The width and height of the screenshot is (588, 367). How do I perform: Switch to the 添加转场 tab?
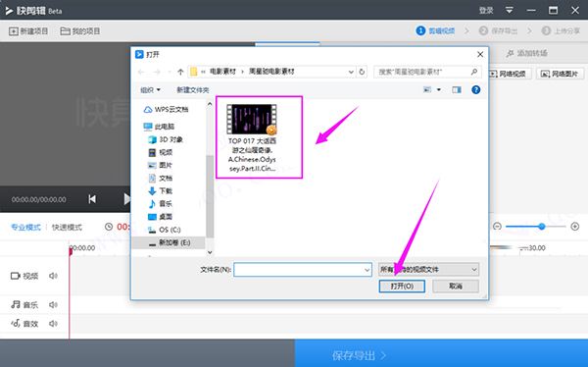[527, 53]
